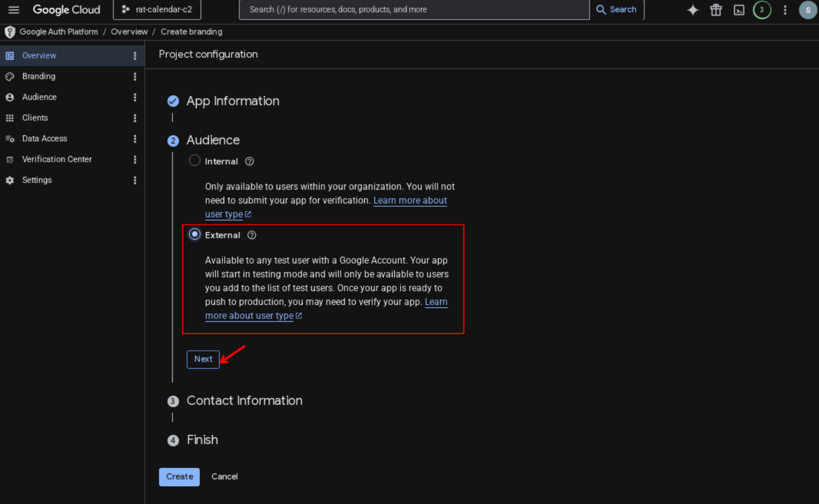Open the rat-calendar-c2 project picker
Image resolution: width=819 pixels, height=504 pixels.
click(157, 10)
